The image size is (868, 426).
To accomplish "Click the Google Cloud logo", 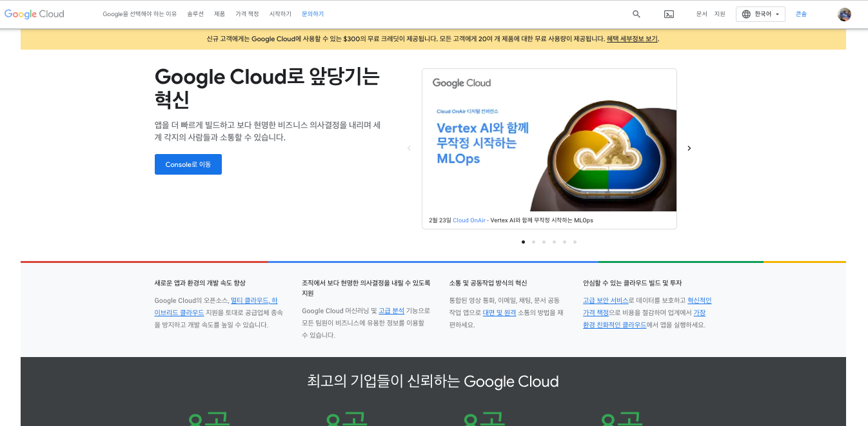I will (x=34, y=14).
